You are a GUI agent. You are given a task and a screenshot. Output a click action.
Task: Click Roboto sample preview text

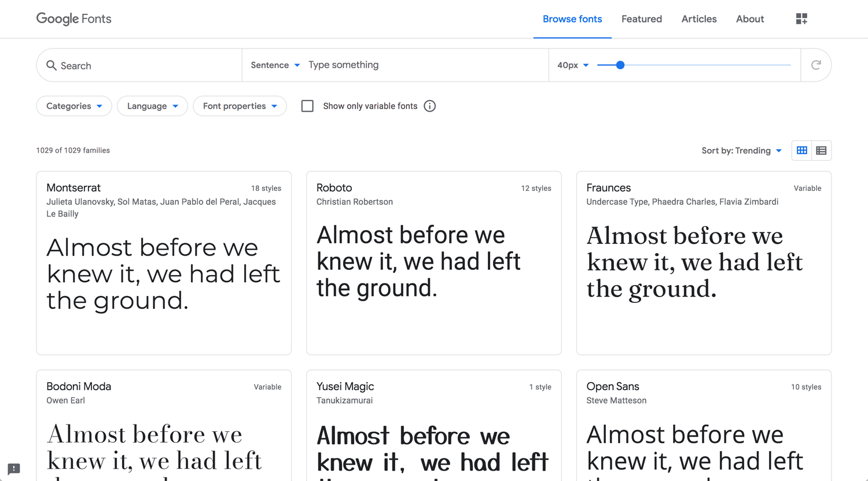point(418,261)
